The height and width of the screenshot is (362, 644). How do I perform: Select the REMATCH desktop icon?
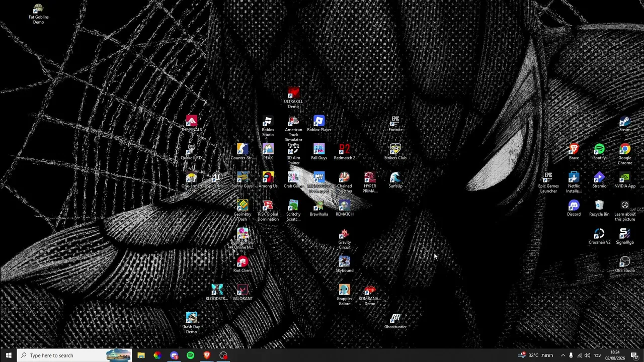pyautogui.click(x=345, y=208)
